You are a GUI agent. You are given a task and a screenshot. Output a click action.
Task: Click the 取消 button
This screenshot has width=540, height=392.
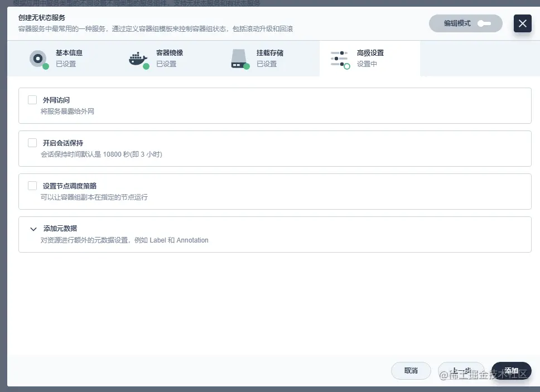(x=411, y=371)
